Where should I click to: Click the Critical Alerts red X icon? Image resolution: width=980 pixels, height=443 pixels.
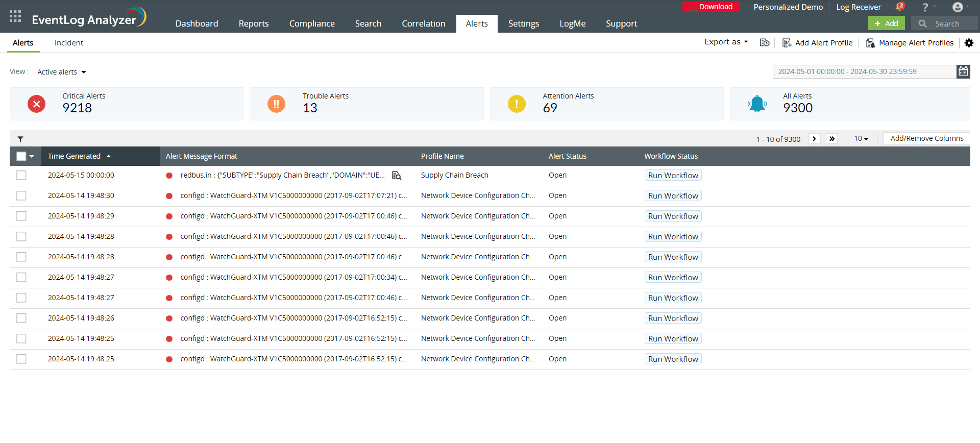pos(36,104)
